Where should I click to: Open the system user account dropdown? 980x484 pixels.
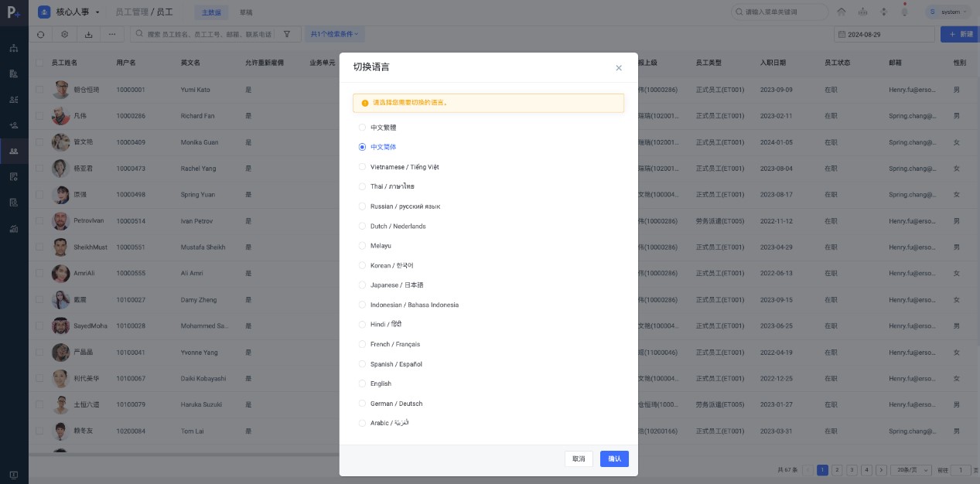click(948, 12)
